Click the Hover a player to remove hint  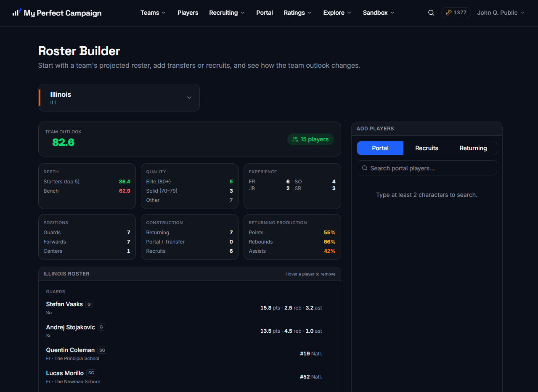(x=310, y=274)
